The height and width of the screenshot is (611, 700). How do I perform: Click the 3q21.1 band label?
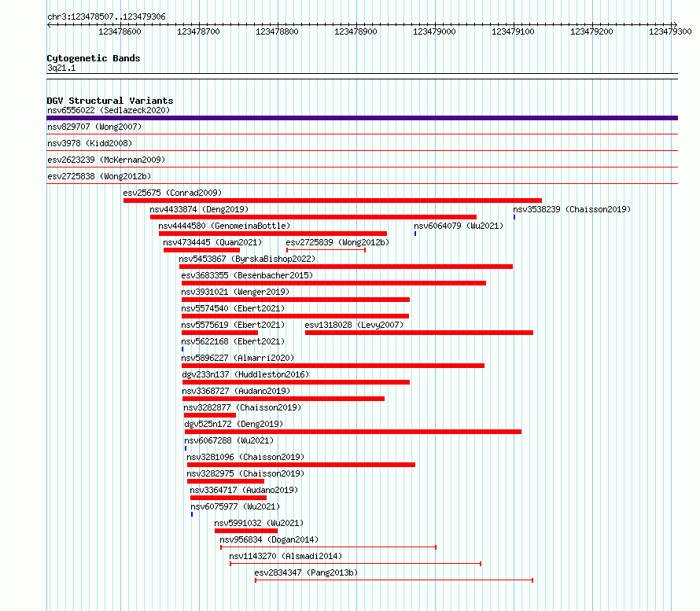point(61,68)
